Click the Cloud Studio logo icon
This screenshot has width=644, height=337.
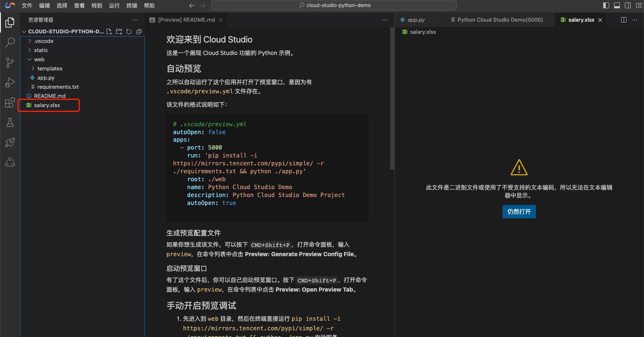coord(10,5)
